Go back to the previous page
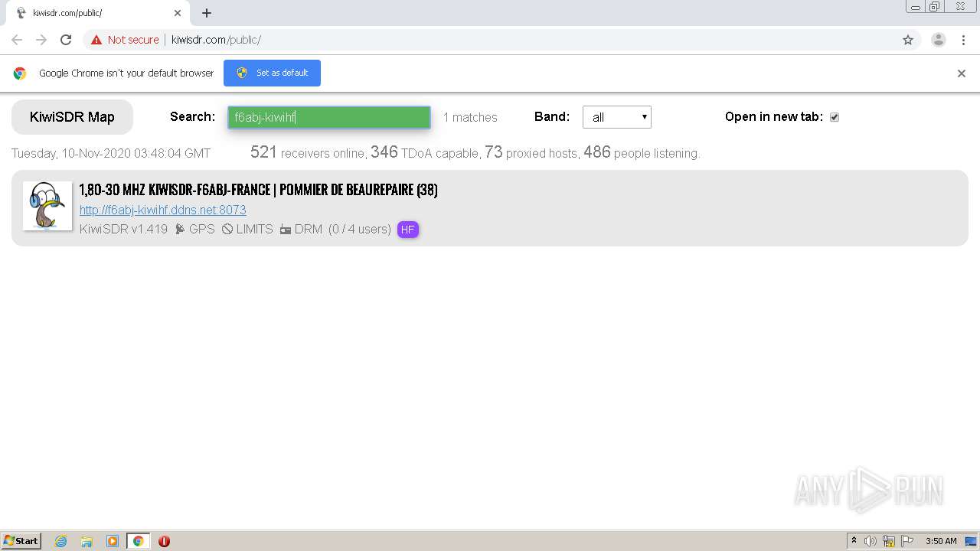 (17, 40)
